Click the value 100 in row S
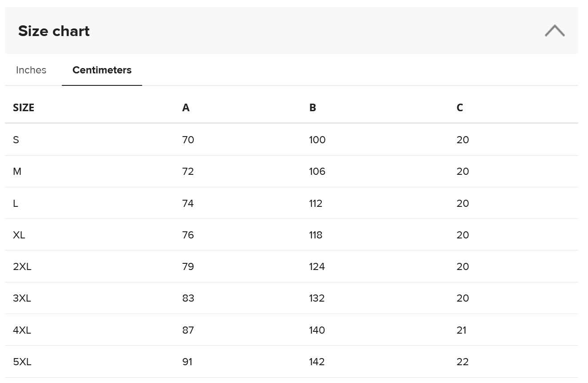The height and width of the screenshot is (383, 588). click(317, 140)
